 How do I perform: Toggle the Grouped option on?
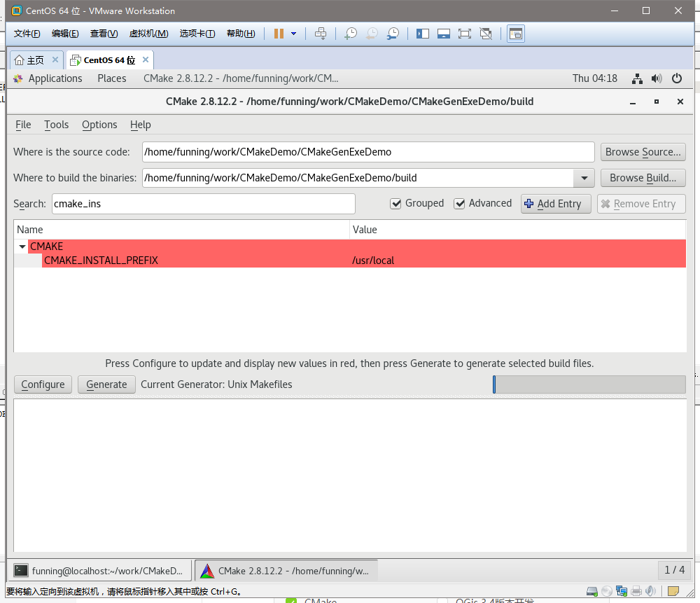point(397,203)
